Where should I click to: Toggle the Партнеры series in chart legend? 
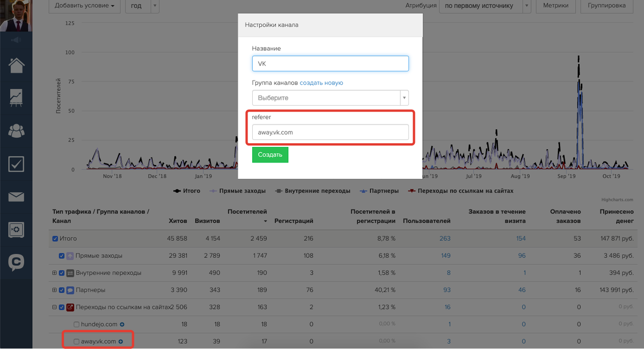click(x=380, y=191)
